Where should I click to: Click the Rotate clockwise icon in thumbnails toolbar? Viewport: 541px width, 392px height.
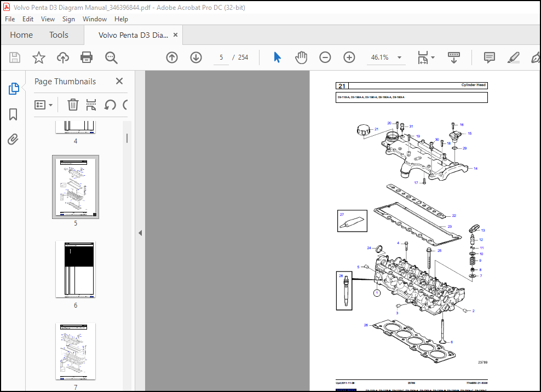coord(125,105)
